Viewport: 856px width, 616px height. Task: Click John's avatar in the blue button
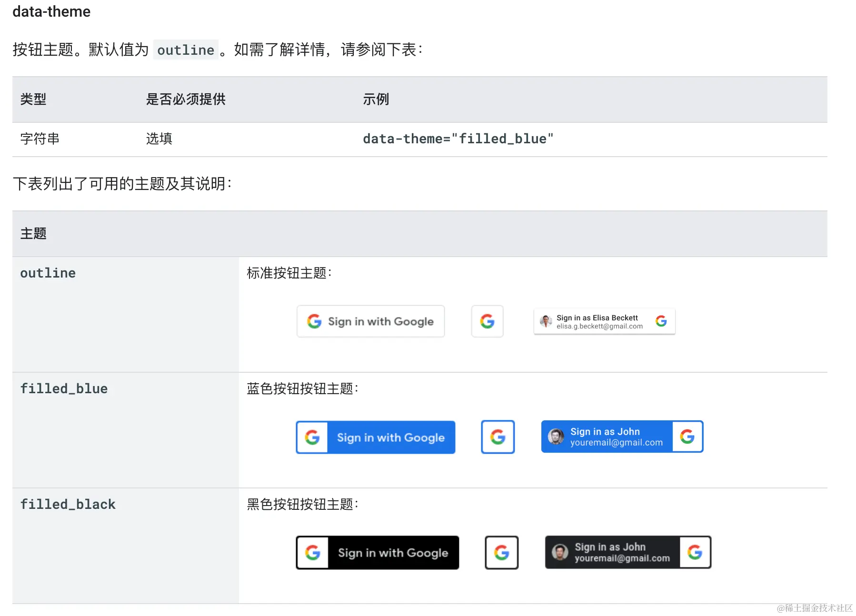click(556, 437)
